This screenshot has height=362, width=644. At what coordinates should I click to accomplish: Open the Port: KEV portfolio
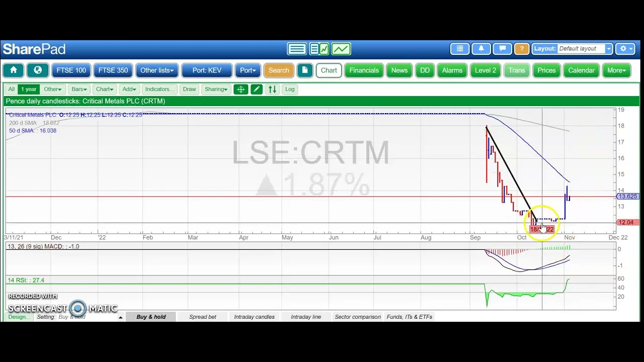pyautogui.click(x=207, y=70)
